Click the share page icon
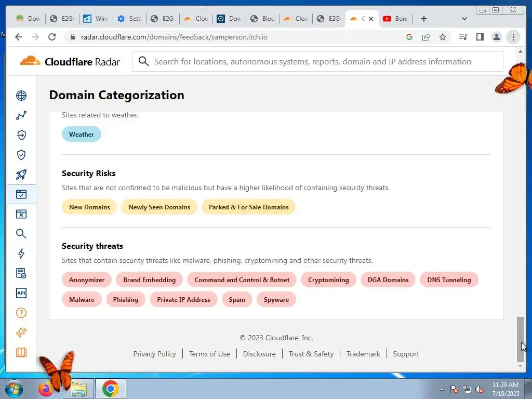532x399 pixels. 426,37
